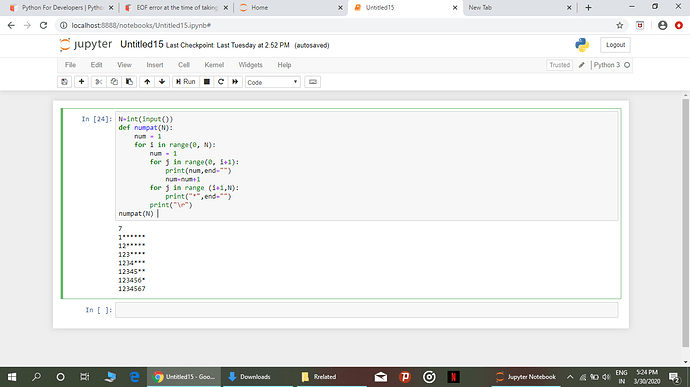This screenshot has height=387, width=690.
Task: Open the Insert menu
Action: point(155,65)
